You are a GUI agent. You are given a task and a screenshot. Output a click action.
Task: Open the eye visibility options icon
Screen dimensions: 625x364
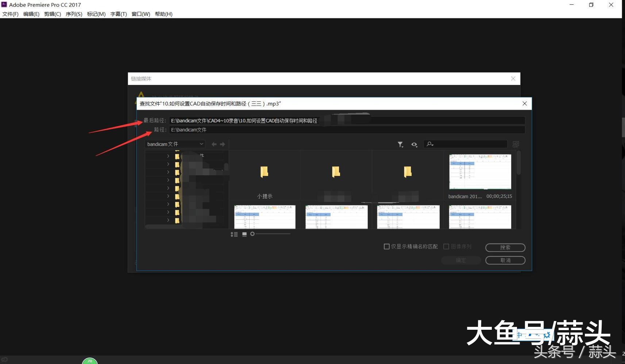(414, 144)
